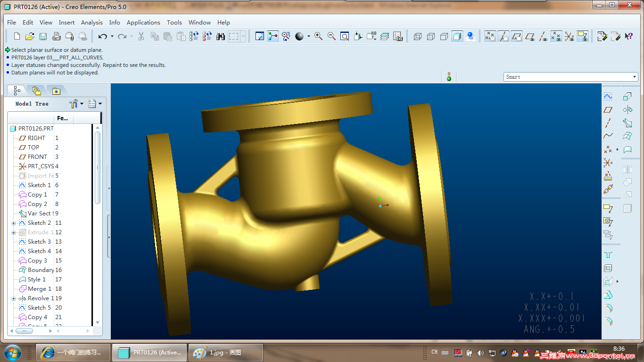Switch to Hidden Line display mode
644x362 pixels.
tap(431, 36)
